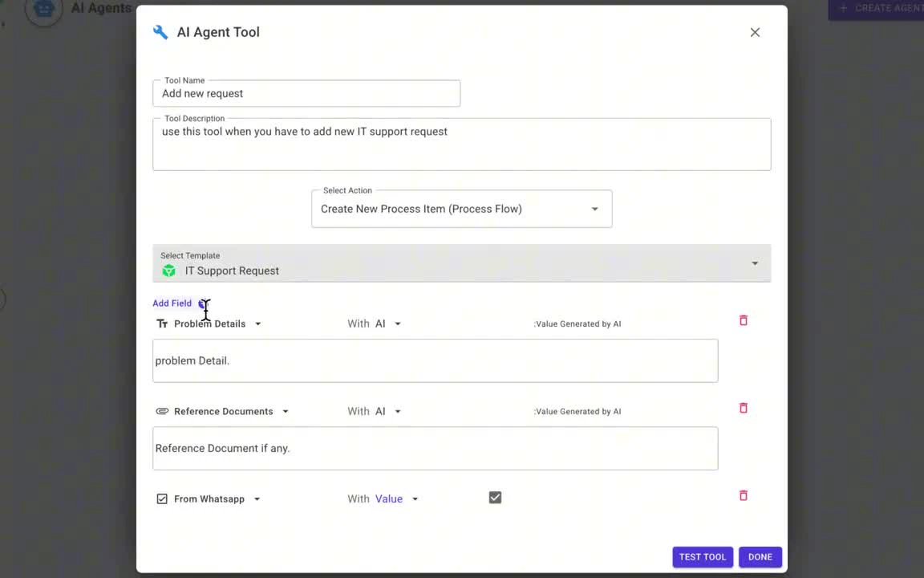This screenshot has width=924, height=578.
Task: Click Value Generated by AI text for Reference Documents
Action: (x=577, y=411)
